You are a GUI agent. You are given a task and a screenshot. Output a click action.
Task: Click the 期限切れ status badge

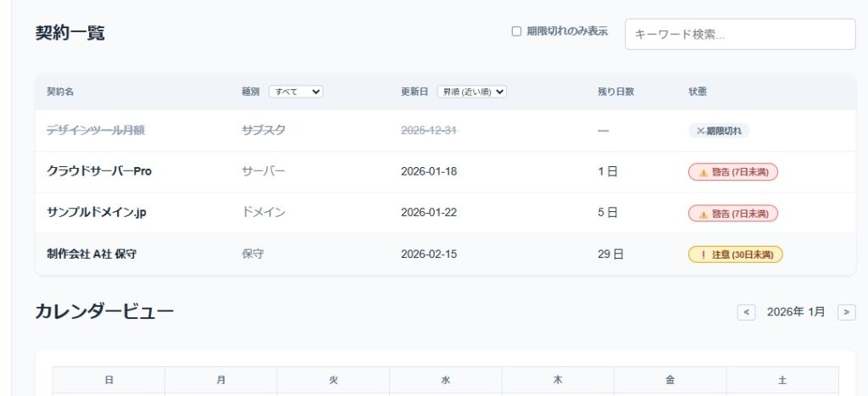[719, 131]
